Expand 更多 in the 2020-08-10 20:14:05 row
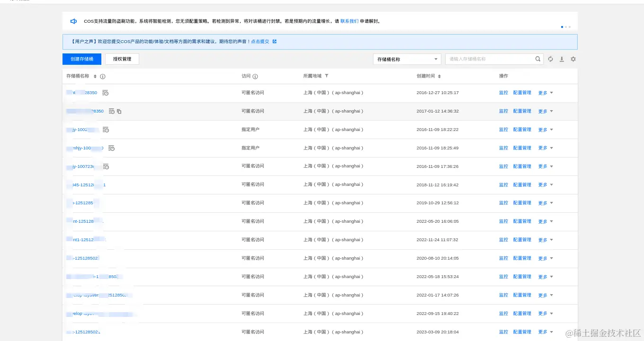Image resolution: width=644 pixels, height=341 pixels. (x=546, y=258)
